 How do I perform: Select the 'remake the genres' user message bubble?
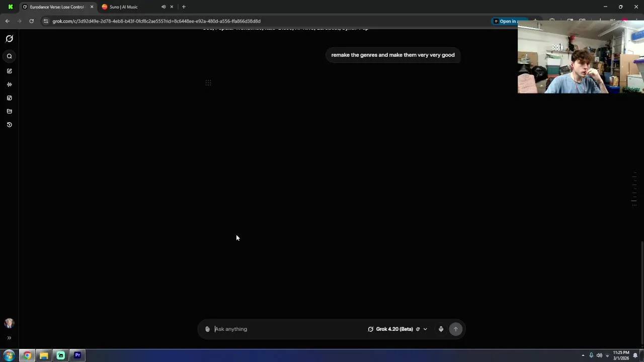click(x=393, y=55)
